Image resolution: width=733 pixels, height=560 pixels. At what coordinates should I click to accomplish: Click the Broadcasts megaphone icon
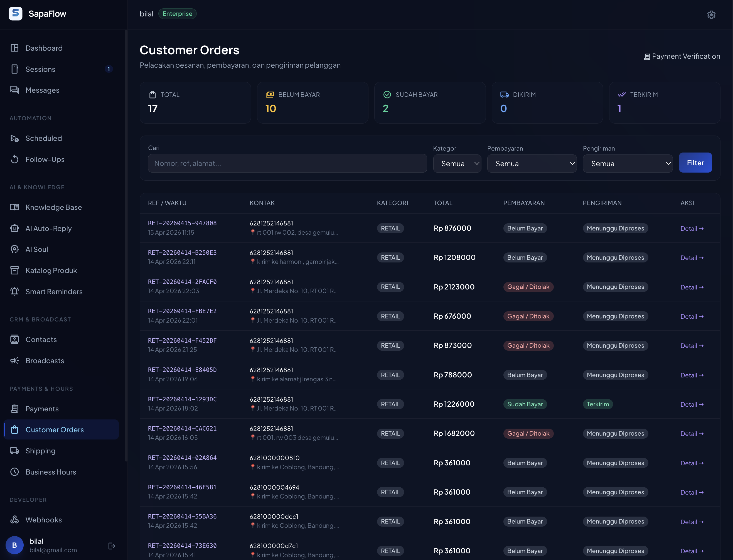15,360
